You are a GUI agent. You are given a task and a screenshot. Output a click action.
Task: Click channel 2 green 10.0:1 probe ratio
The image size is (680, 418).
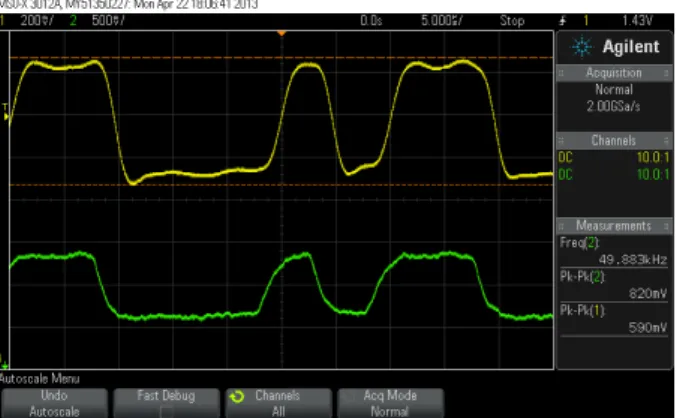pos(653,175)
